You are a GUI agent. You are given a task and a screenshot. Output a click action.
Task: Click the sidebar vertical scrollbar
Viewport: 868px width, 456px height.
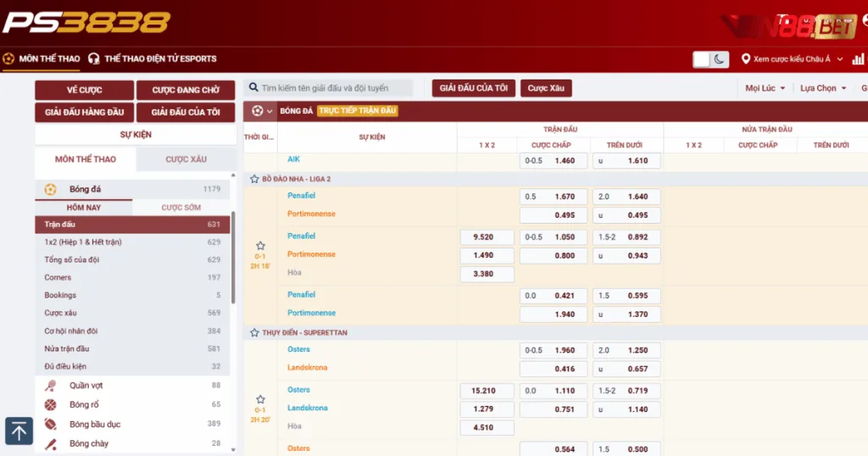[233, 258]
